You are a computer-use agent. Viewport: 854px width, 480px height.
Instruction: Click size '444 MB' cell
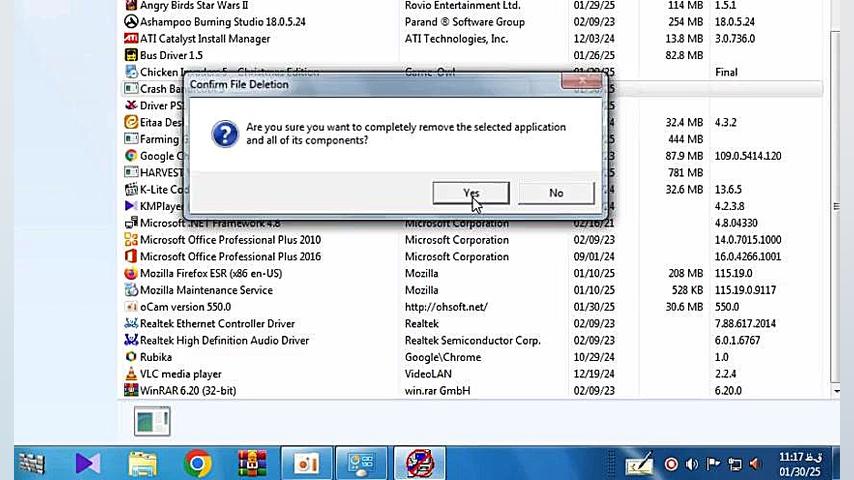(686, 139)
